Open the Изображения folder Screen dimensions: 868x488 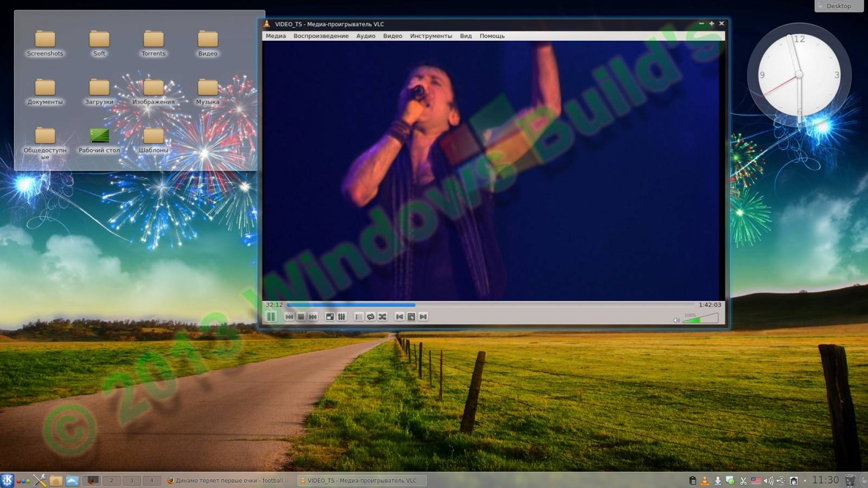click(154, 92)
